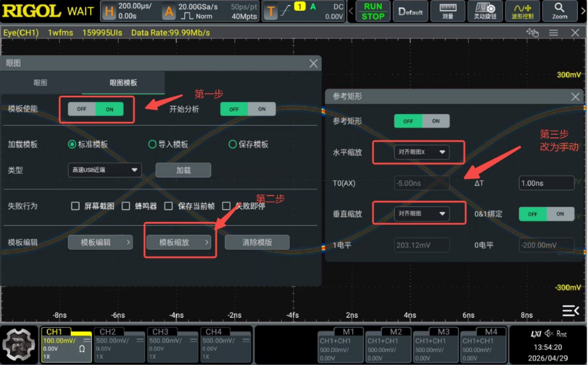The image size is (588, 365).
Task: Open the horizontal timebase H settings
Action: click(109, 12)
